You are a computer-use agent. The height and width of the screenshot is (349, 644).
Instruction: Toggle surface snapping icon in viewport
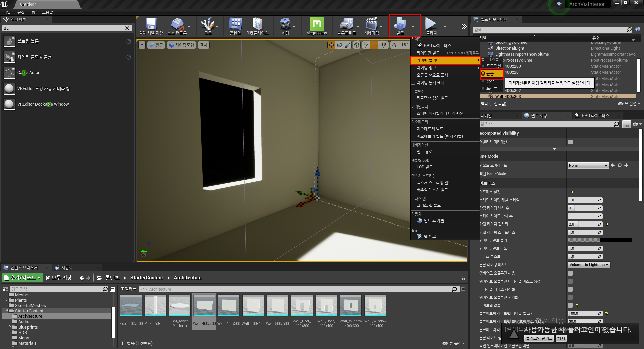point(366,45)
